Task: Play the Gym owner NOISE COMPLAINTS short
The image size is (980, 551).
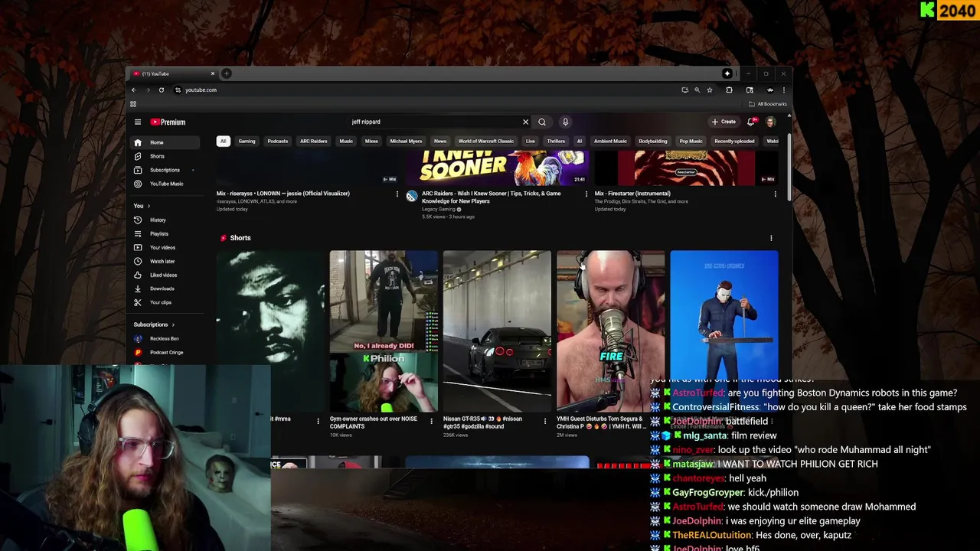Action: tap(384, 331)
